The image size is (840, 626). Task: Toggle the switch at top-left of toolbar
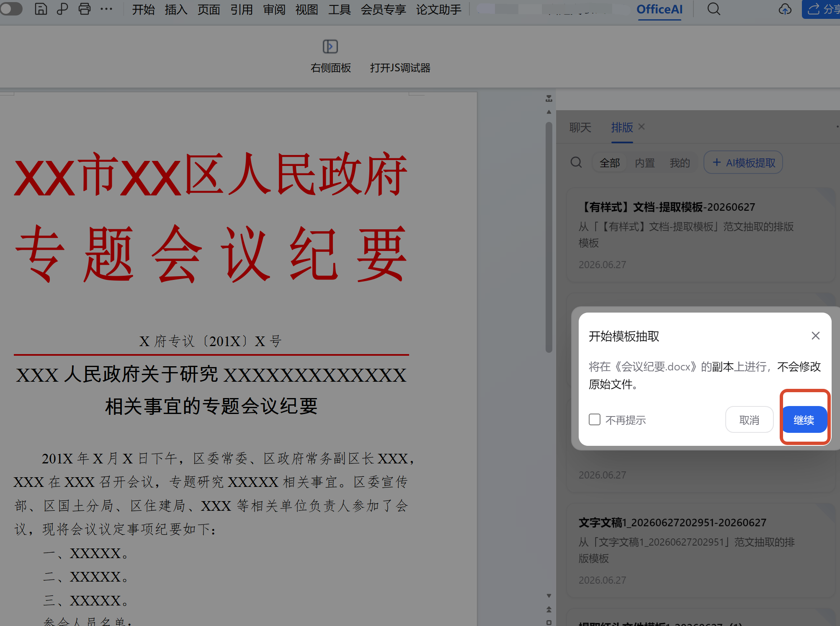pos(11,9)
